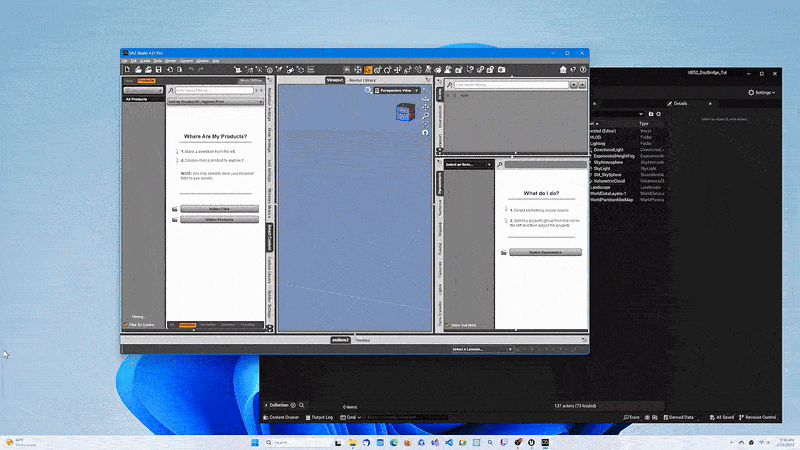Click the Save scene floppy disk icon
Screen dimensions: 800x450
[x=159, y=69]
